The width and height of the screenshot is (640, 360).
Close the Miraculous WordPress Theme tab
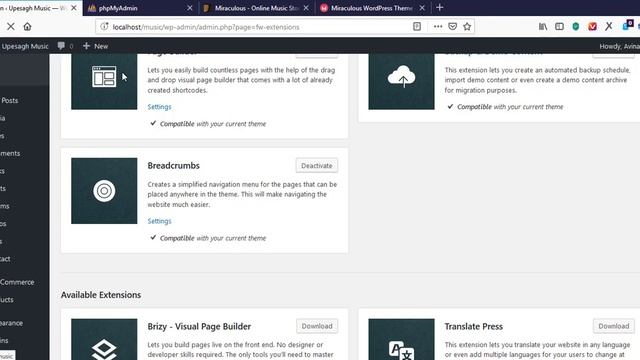422,8
